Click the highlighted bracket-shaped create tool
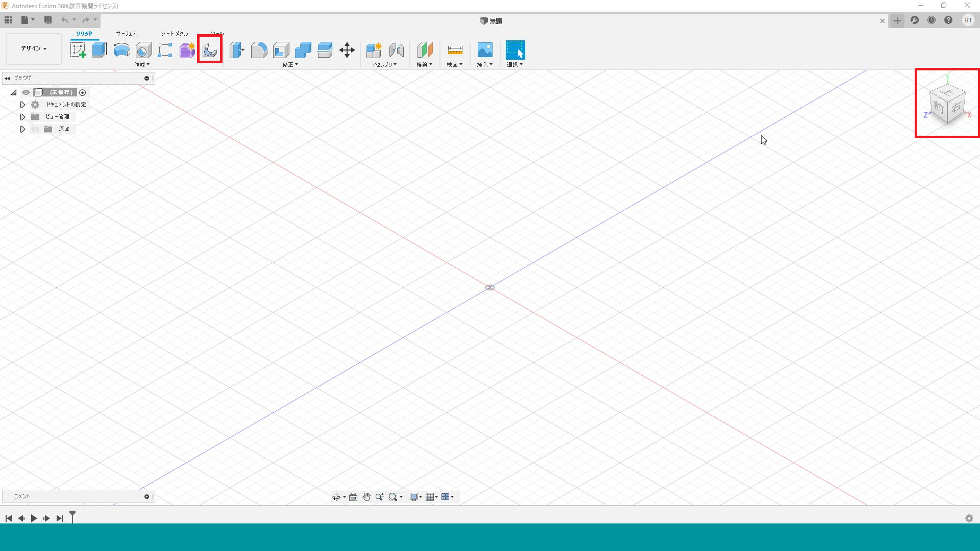The width and height of the screenshot is (980, 551). point(210,49)
